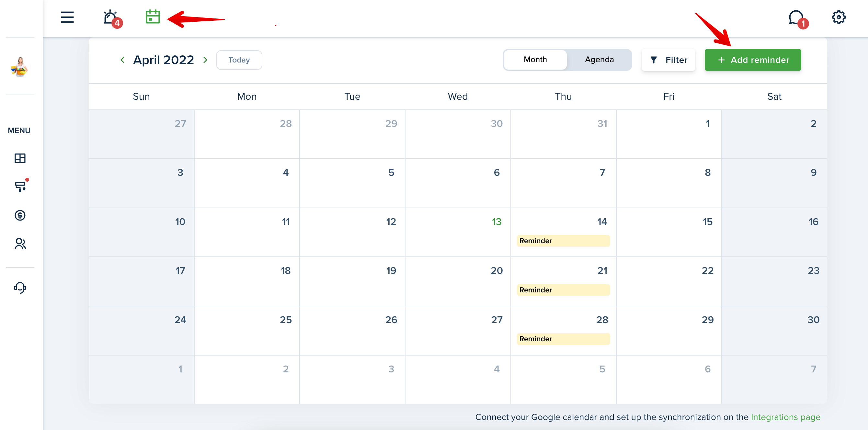Open the headset support icon

click(20, 288)
